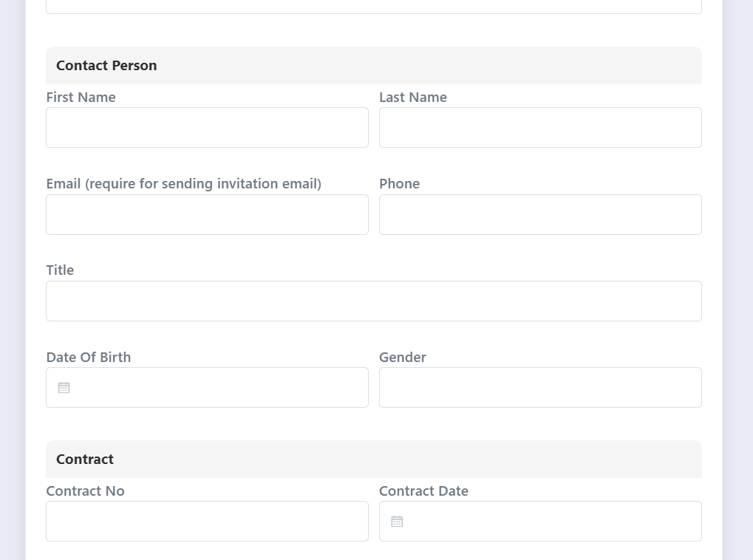This screenshot has height=560, width=753.
Task: Click the Last Name label text
Action: tap(413, 98)
